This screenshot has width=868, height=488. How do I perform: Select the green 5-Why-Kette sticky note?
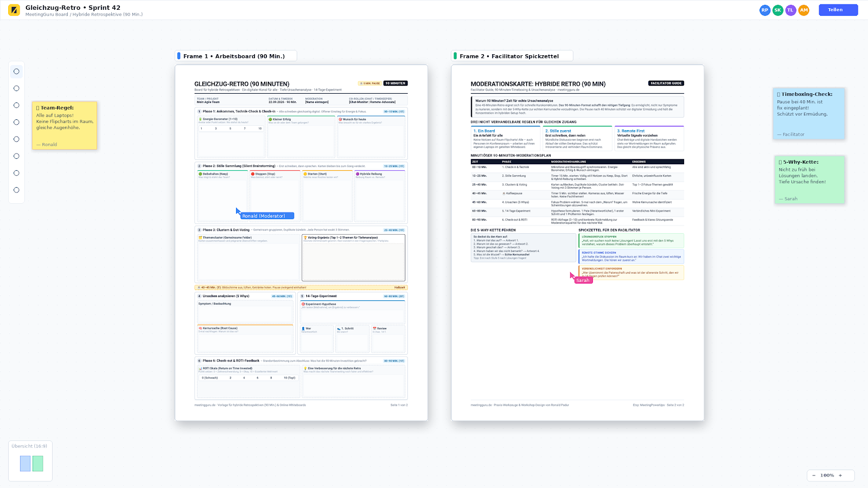click(809, 179)
